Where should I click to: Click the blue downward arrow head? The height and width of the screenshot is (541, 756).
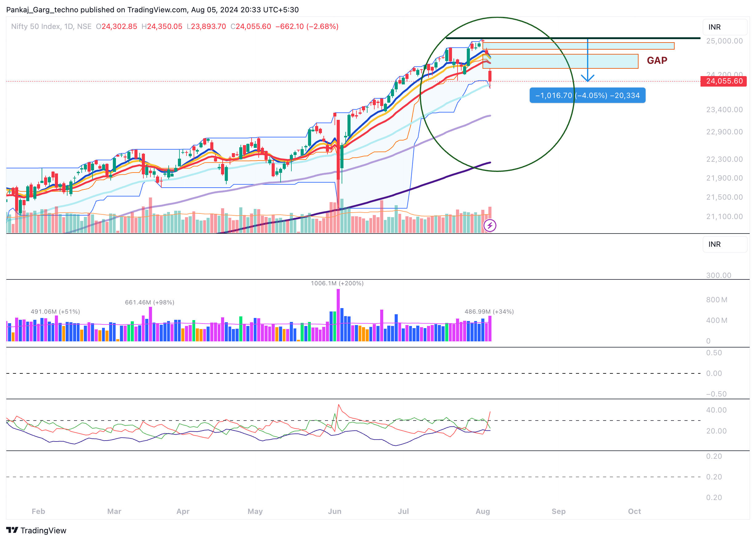pos(587,79)
